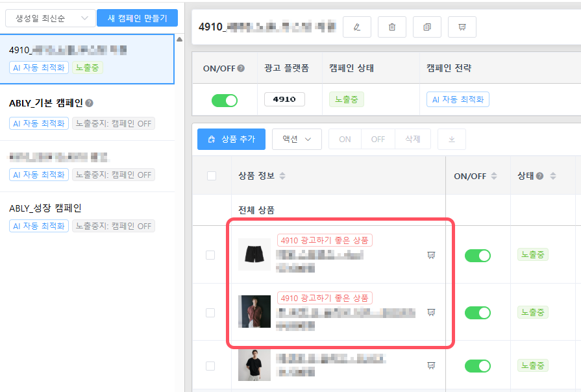Viewport: 581px width, 392px height.
Task: Open the 생성일 최신순 sort dropdown
Action: 51,18
